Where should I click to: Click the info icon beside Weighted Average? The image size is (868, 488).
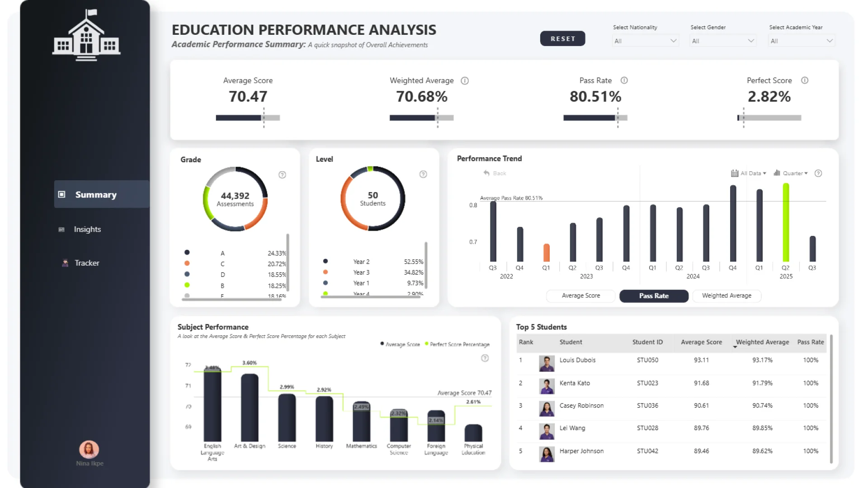pos(464,81)
